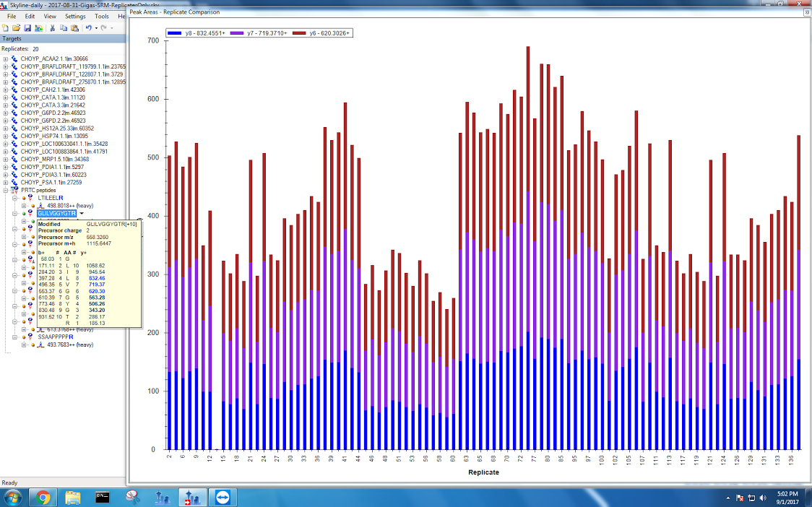Undo the last action with the arrow icon
The image size is (812, 507).
88,28
